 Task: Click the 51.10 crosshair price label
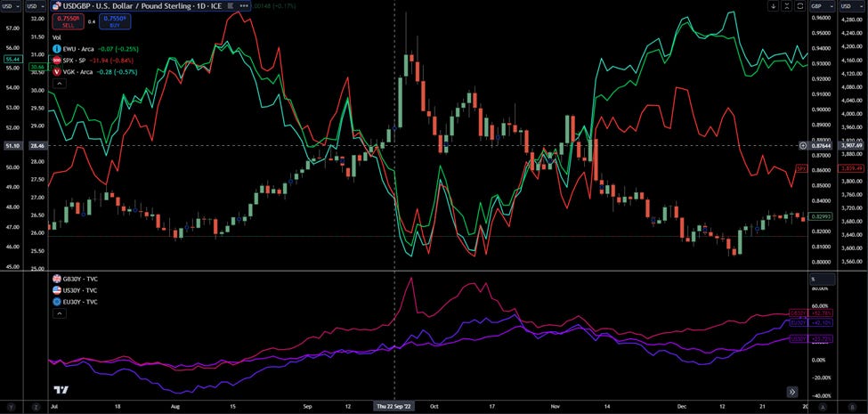point(12,145)
